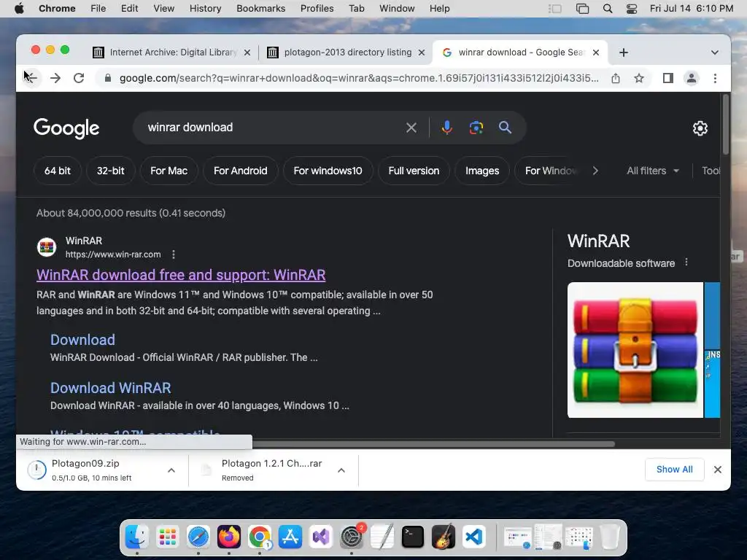Open the Profiles menu
Image resolution: width=747 pixels, height=560 pixels.
point(317,9)
